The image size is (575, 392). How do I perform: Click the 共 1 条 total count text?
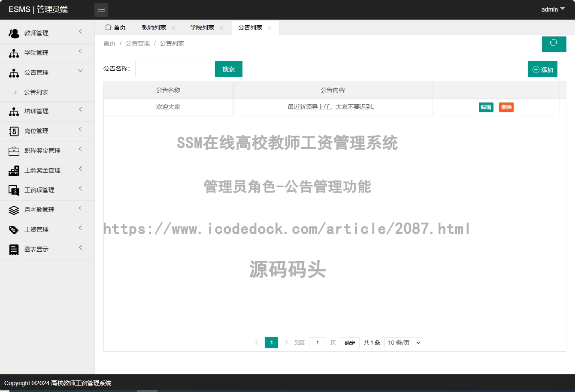(372, 343)
